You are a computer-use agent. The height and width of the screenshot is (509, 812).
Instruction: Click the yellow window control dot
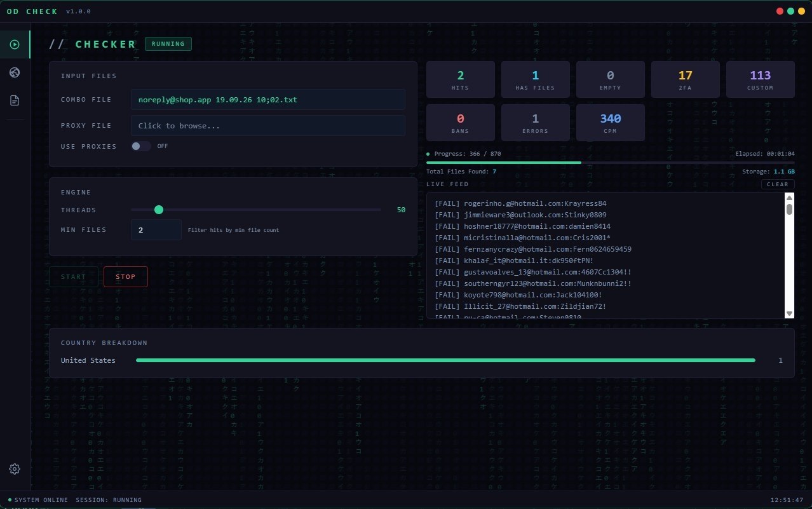(x=801, y=11)
